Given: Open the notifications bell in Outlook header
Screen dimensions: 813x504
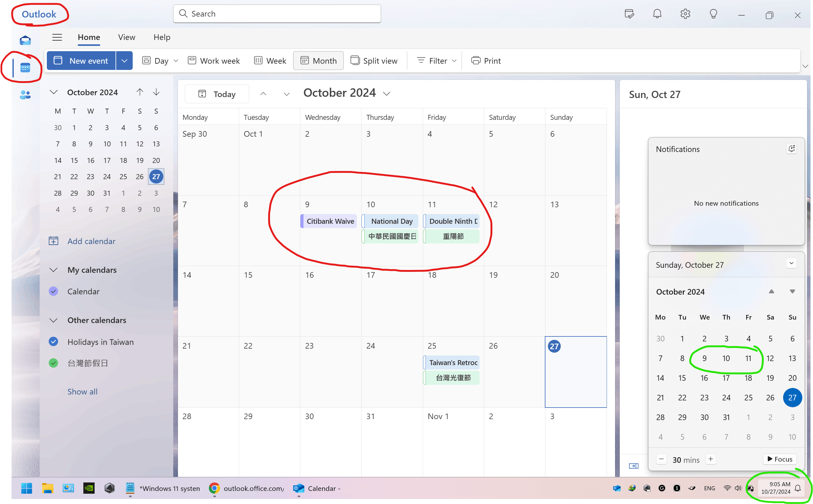Looking at the screenshot, I should (657, 14).
